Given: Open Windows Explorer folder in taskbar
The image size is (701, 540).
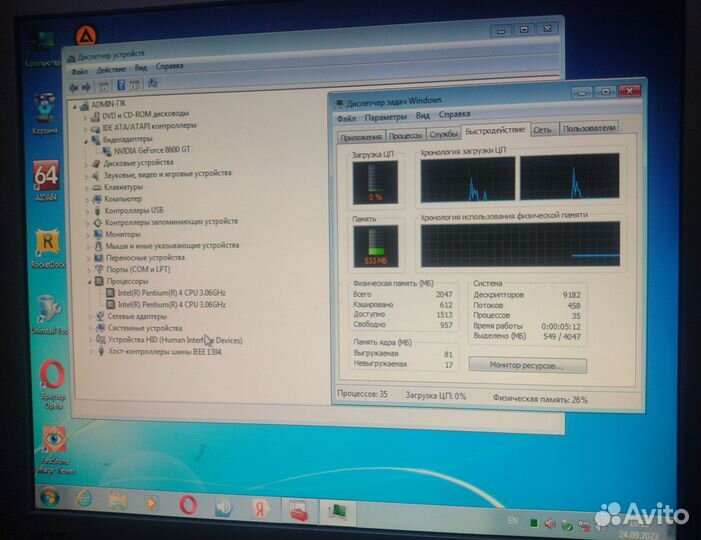Looking at the screenshot, I should (x=118, y=501).
